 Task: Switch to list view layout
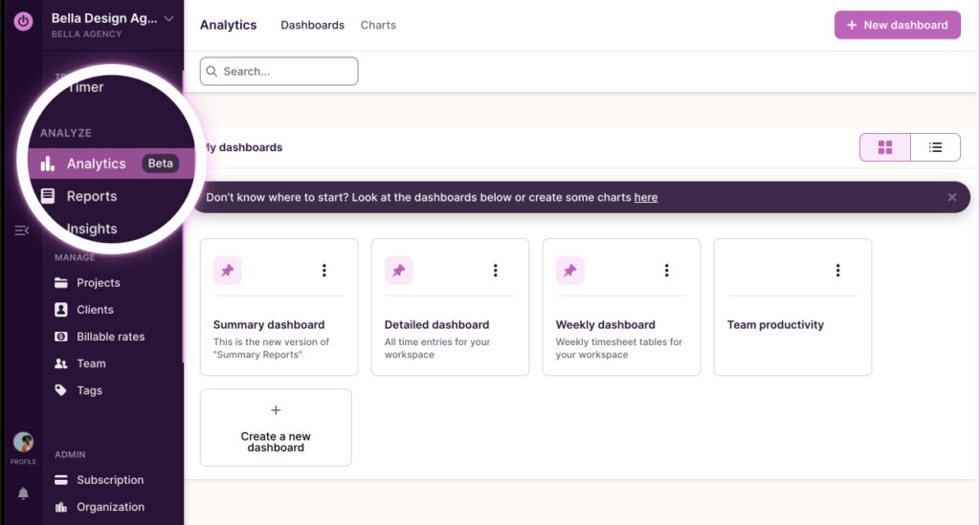[935, 147]
